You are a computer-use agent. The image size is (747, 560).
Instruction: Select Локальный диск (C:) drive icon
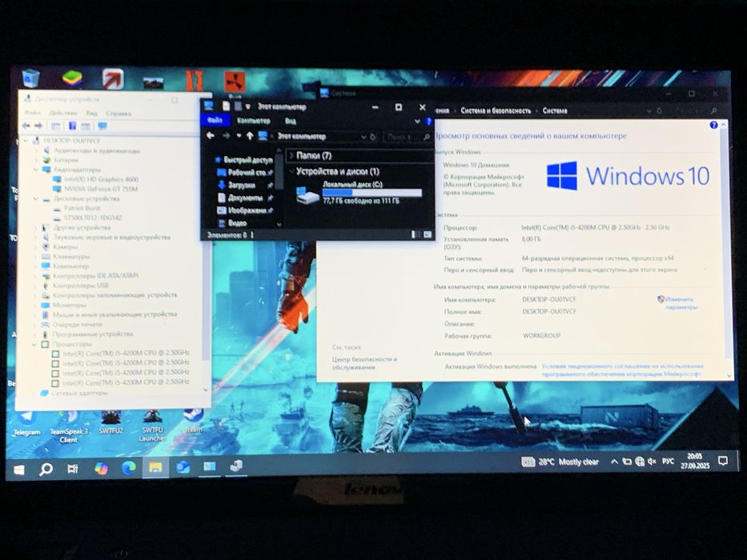tap(307, 195)
